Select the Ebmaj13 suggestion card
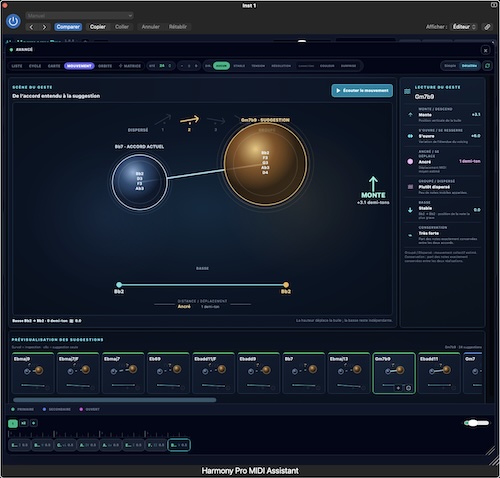Image resolution: width=500 pixels, height=478 pixels. 349,373
